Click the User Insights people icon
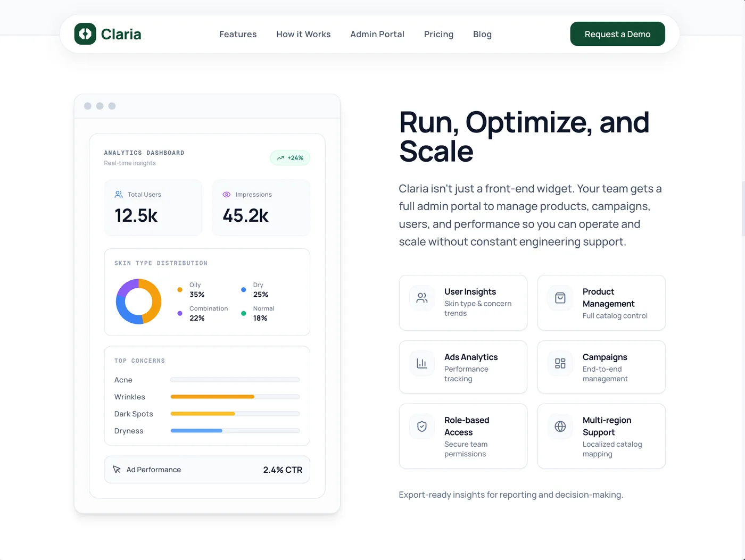The image size is (745, 560). click(422, 298)
